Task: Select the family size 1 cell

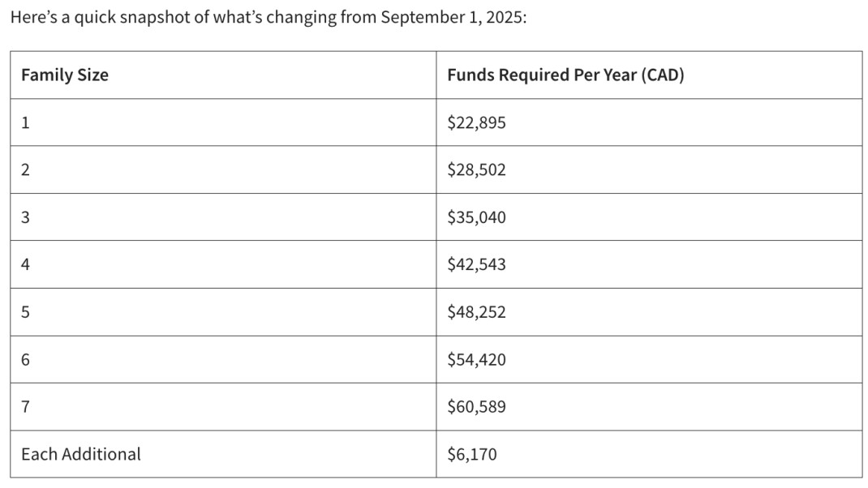Action: pos(25,122)
